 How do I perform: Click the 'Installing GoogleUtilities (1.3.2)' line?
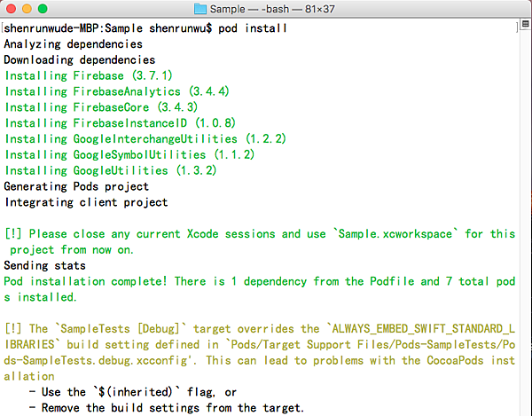tap(111, 171)
